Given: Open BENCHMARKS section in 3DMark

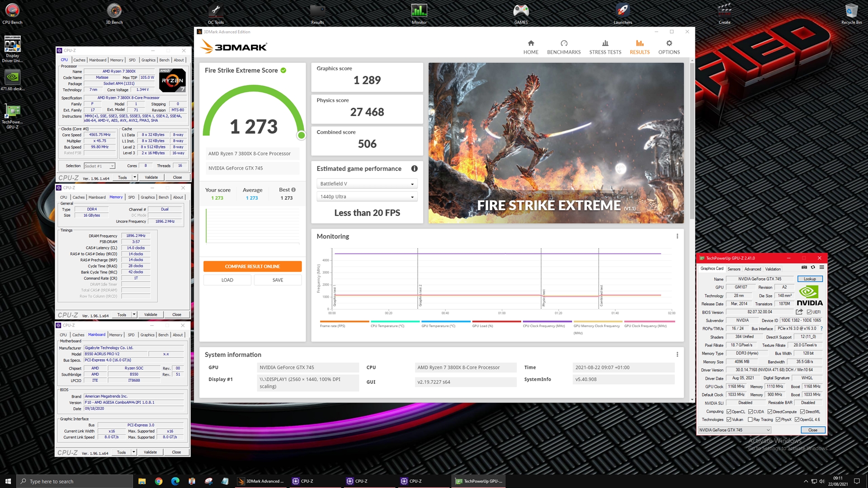Looking at the screenshot, I should 564,47.
